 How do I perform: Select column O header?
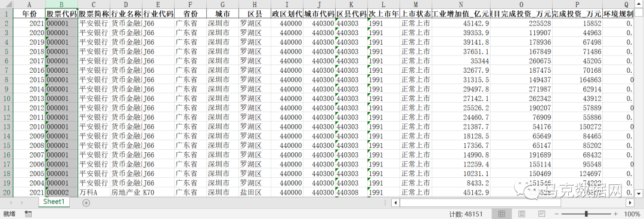[521, 5]
